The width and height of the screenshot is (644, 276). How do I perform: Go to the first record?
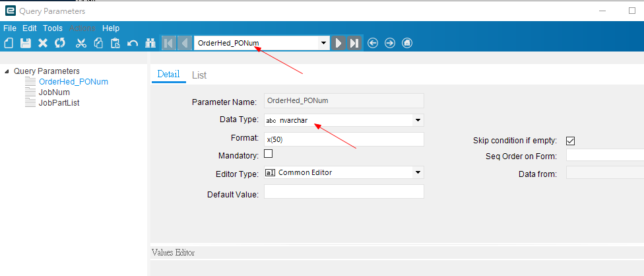coord(169,43)
